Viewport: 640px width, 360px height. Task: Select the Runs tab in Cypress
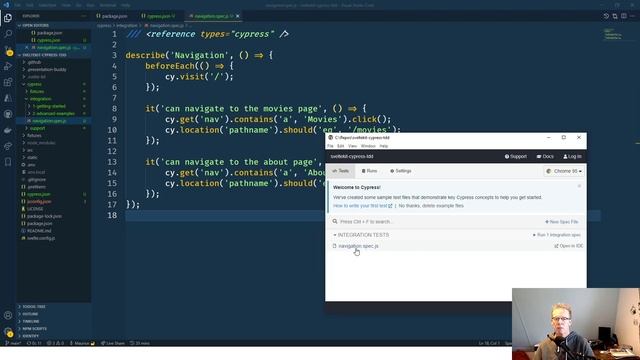369,171
